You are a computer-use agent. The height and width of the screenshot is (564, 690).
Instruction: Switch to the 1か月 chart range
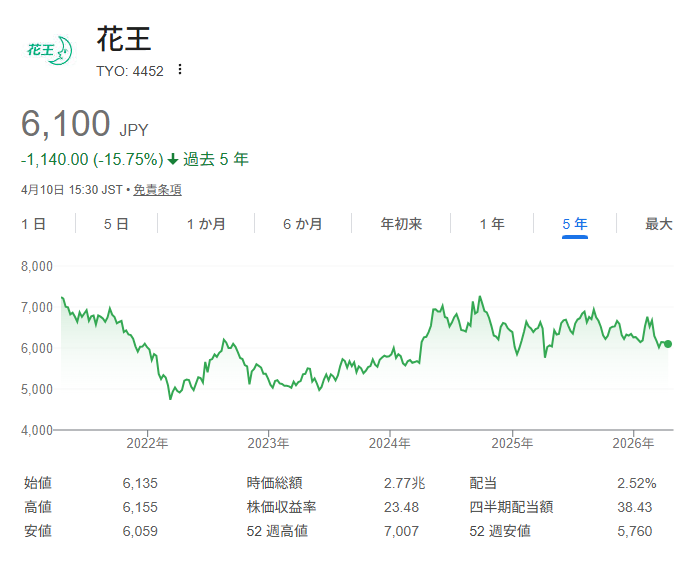206,224
